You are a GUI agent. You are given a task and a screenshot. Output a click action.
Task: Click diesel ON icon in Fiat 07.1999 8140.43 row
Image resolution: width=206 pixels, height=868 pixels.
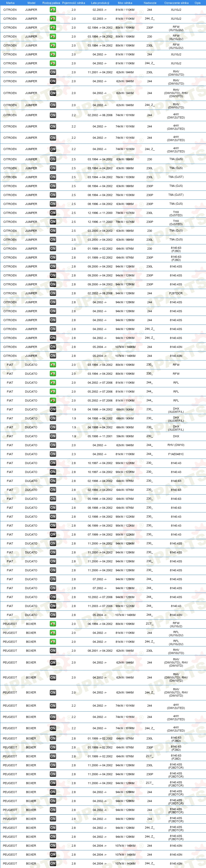[x=53, y=535]
